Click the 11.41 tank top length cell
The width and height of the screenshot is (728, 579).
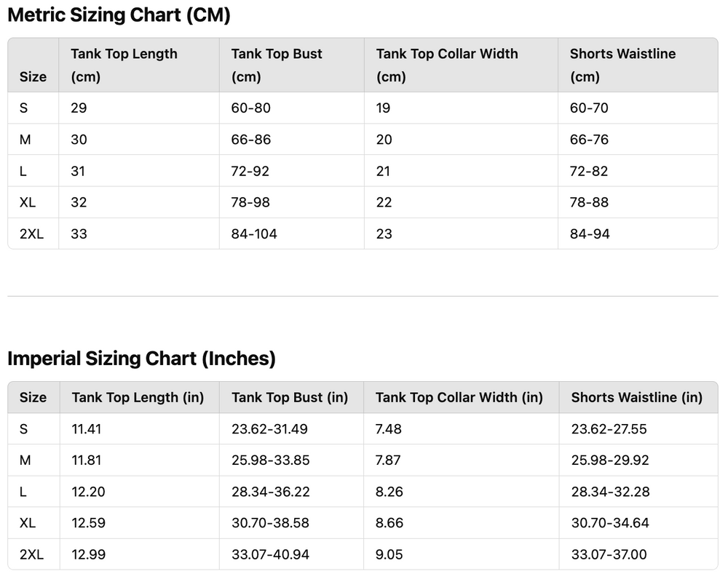point(87,429)
